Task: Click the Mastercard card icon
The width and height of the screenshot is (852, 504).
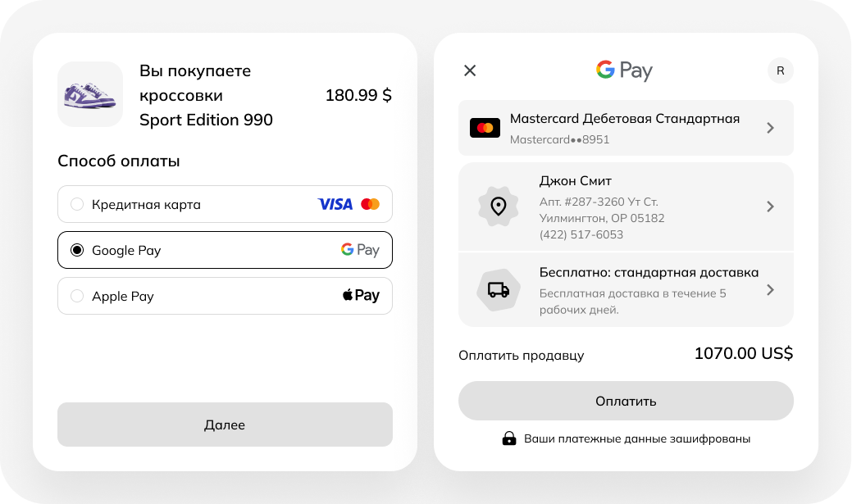Action: point(485,128)
